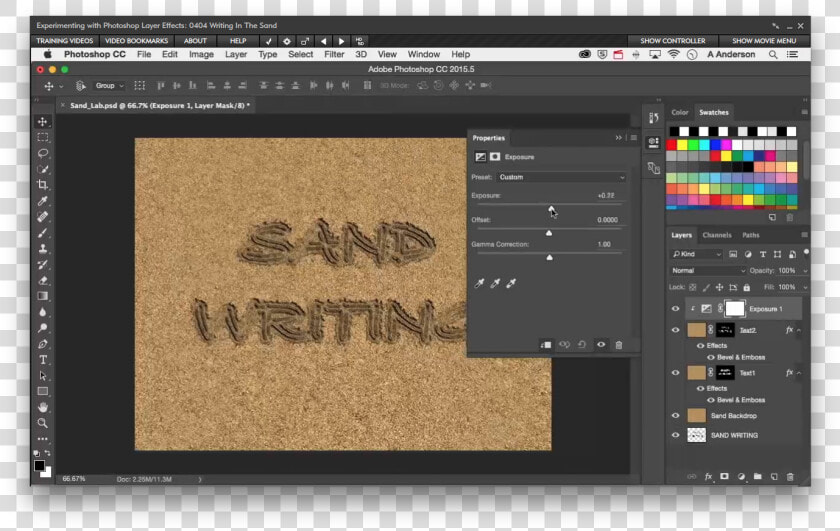The width and height of the screenshot is (840, 531).
Task: Click the VIDEO BOOKMARKS button
Action: click(137, 41)
